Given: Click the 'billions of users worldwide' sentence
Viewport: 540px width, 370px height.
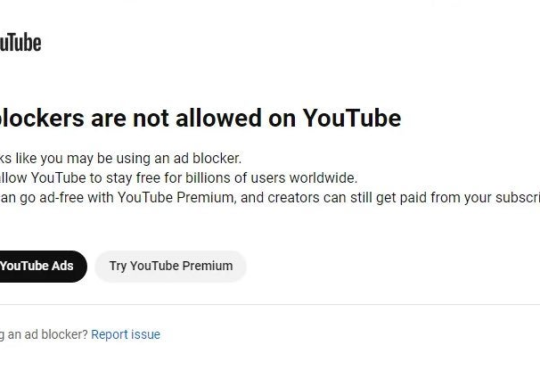Looking at the screenshot, I should coord(178,178).
